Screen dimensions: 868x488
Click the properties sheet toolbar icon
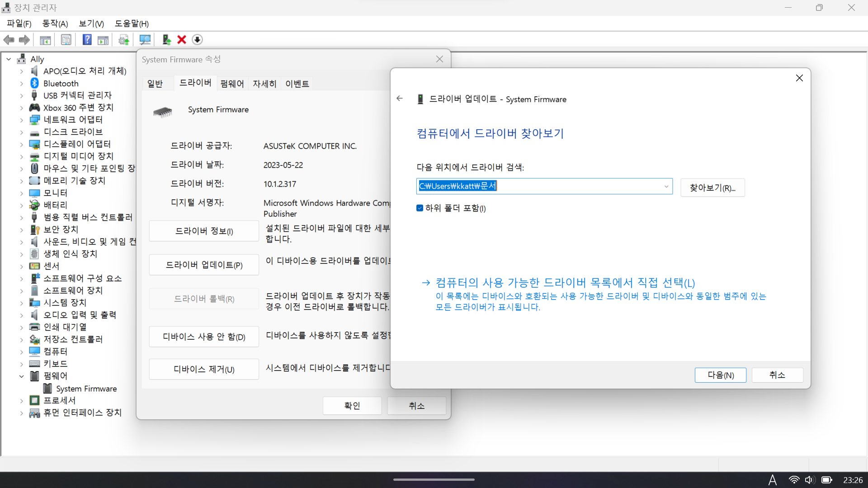pyautogui.click(x=66, y=40)
